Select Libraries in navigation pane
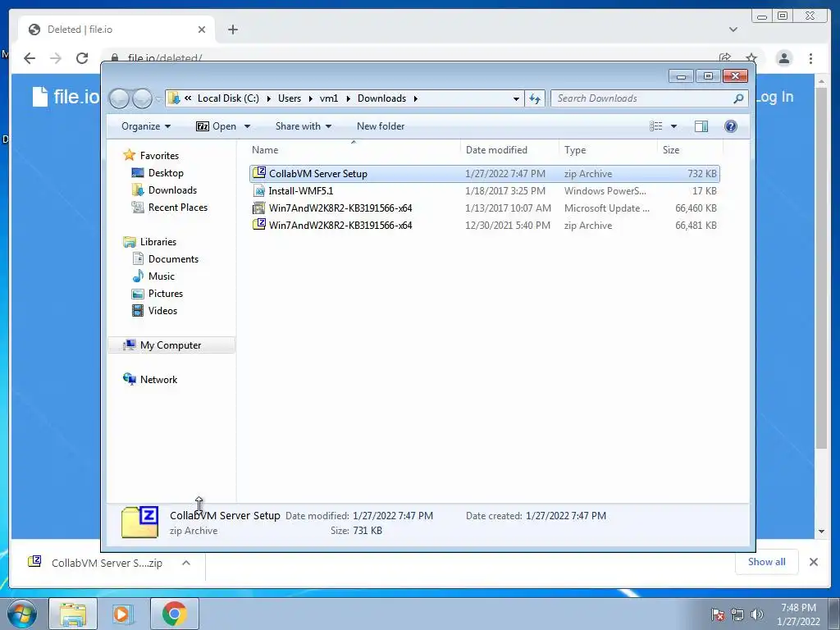The width and height of the screenshot is (840, 630). 158,242
